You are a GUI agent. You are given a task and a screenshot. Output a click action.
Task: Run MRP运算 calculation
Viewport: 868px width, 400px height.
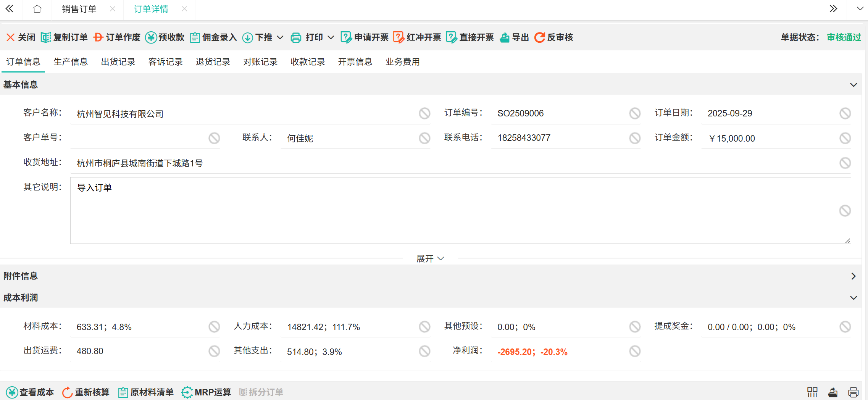tap(207, 392)
